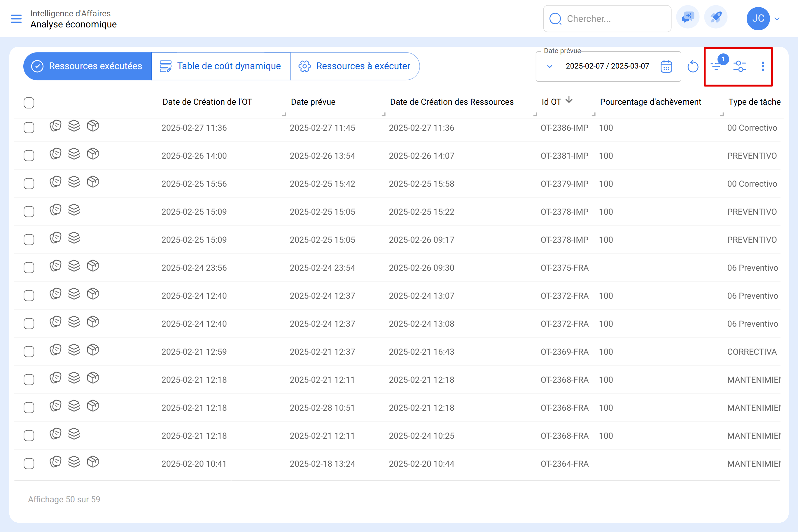The image size is (798, 532).
Task: Click Pourcentage d'achèvement column resize handle
Action: point(722,114)
